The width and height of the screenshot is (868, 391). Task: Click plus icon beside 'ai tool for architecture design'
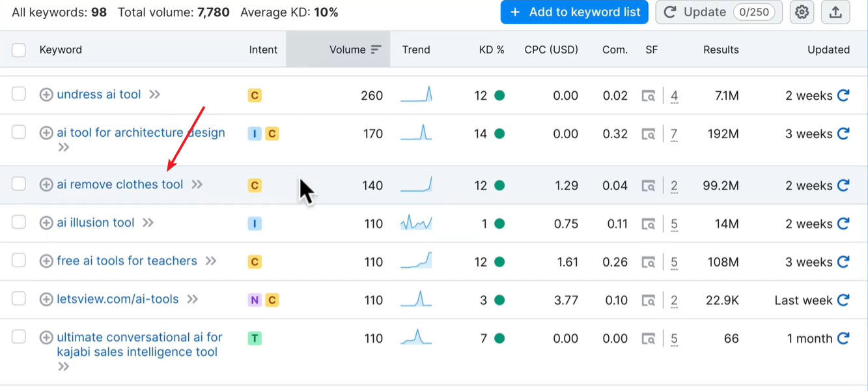click(46, 133)
